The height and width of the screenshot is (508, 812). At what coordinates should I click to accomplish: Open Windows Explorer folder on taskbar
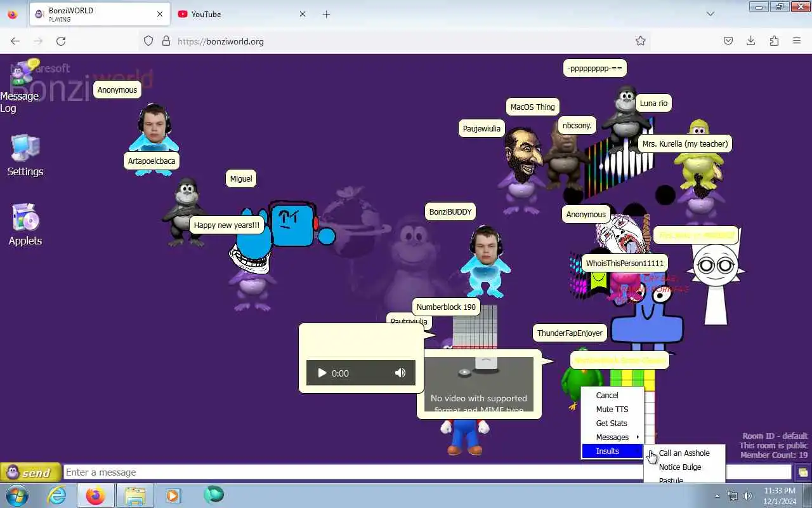point(134,495)
